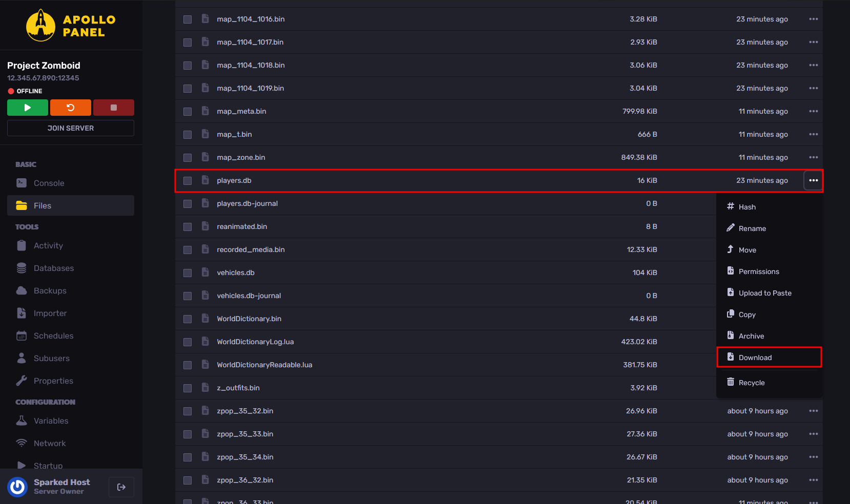This screenshot has height=504, width=850.
Task: Open Network configuration in sidebar
Action: 49,444
